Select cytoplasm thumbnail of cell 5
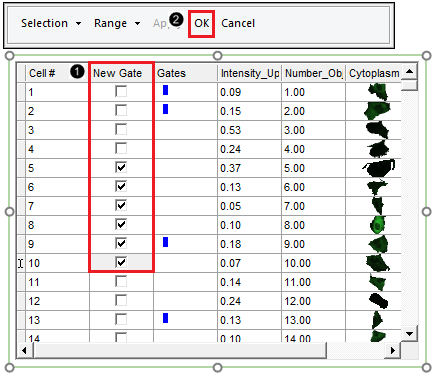Screen dimensions: 434x374 click(379, 168)
